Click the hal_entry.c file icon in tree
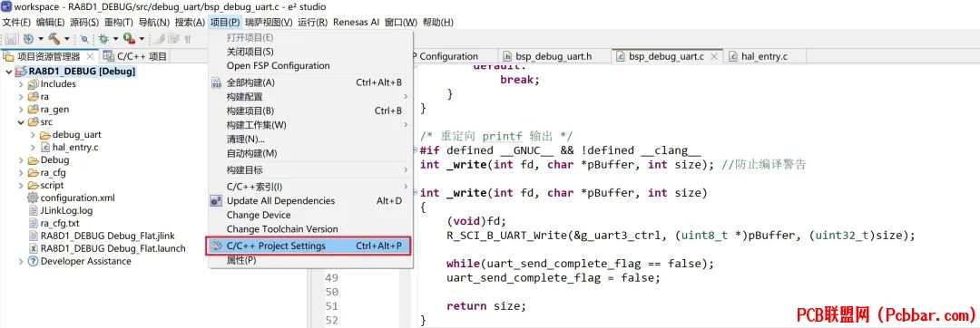Viewport: 980px width, 328px height. point(45,147)
